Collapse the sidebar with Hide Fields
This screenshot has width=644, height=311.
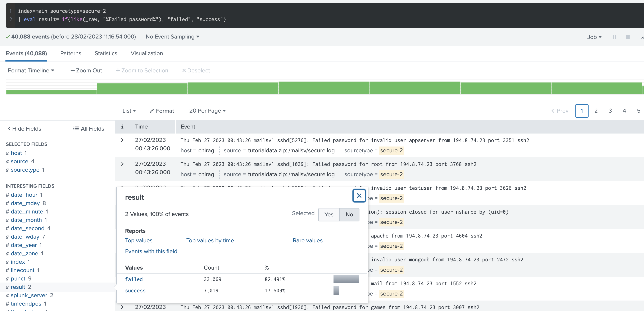pos(24,129)
